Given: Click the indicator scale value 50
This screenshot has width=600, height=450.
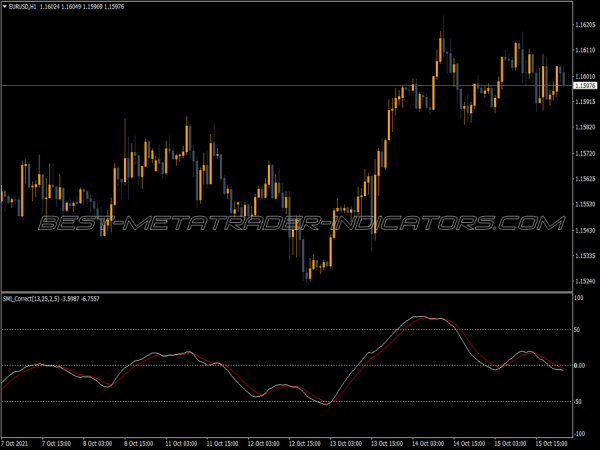Looking at the screenshot, I should 577,330.
